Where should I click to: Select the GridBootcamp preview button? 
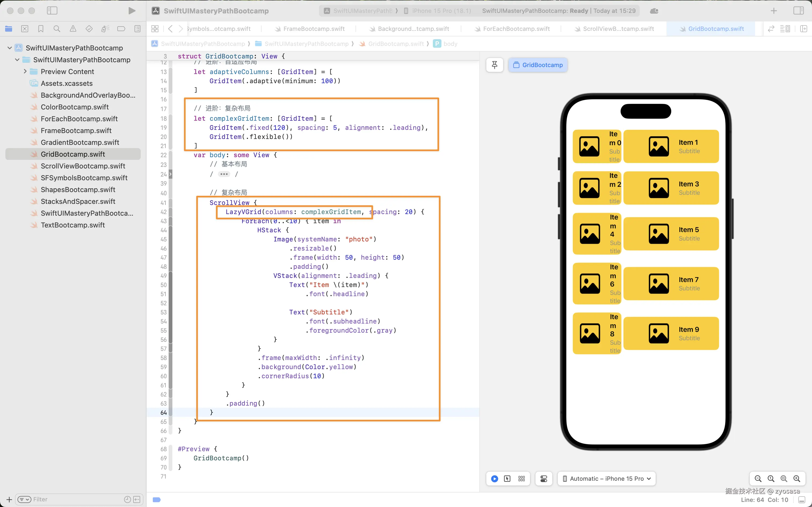coord(538,65)
